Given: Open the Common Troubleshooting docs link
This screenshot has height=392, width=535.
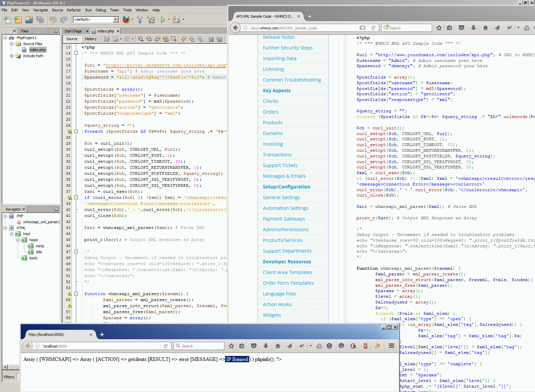Looking at the screenshot, I should pyautogui.click(x=292, y=80).
